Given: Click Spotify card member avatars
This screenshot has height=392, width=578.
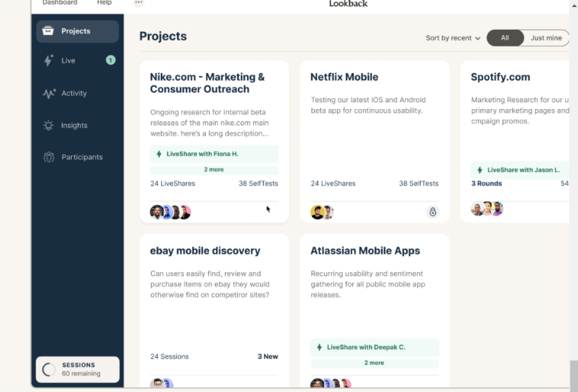Looking at the screenshot, I should click(487, 209).
